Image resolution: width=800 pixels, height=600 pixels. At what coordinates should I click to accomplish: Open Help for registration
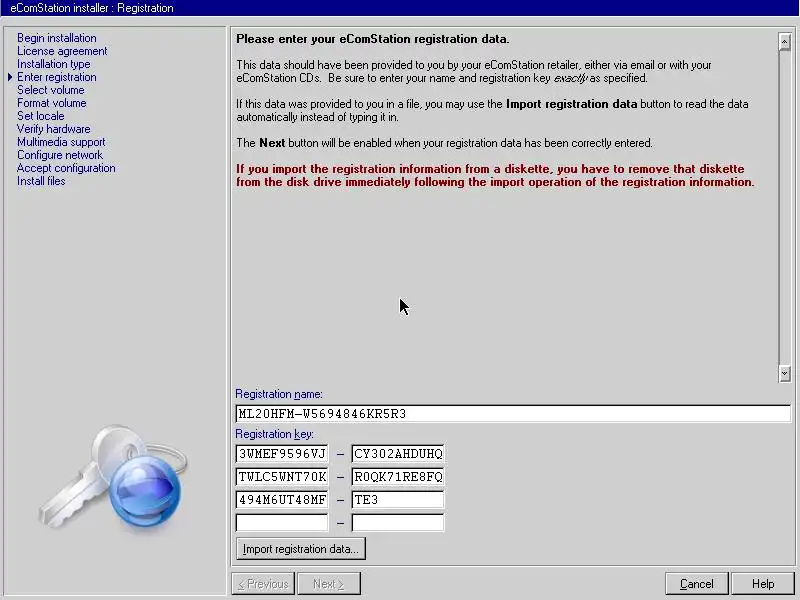[x=763, y=584]
